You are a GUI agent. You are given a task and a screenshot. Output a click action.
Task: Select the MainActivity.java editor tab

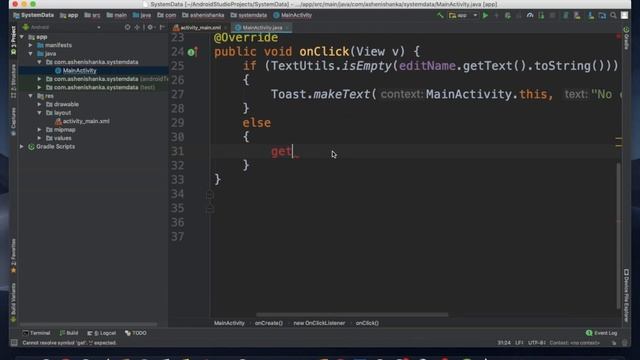261,28
